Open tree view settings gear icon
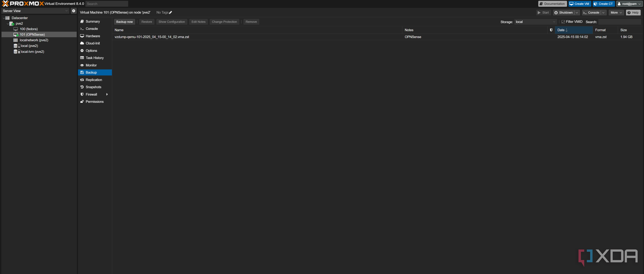 tap(73, 11)
